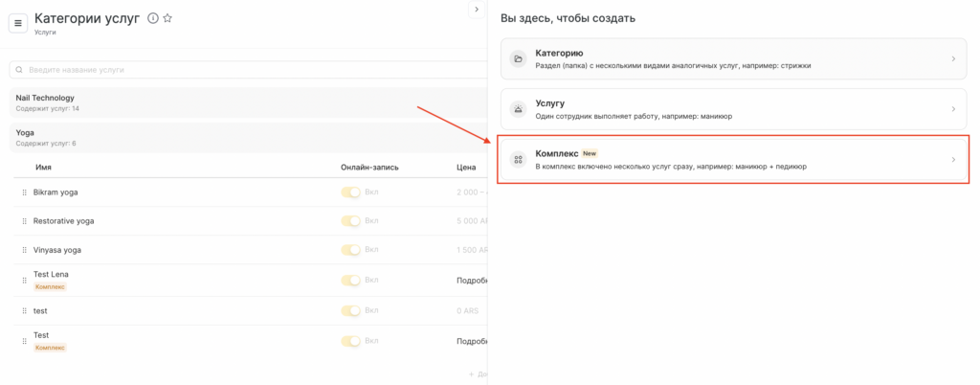This screenshot has width=980, height=385.
Task: Toggle online booking for Bikram yoga
Action: point(351,192)
